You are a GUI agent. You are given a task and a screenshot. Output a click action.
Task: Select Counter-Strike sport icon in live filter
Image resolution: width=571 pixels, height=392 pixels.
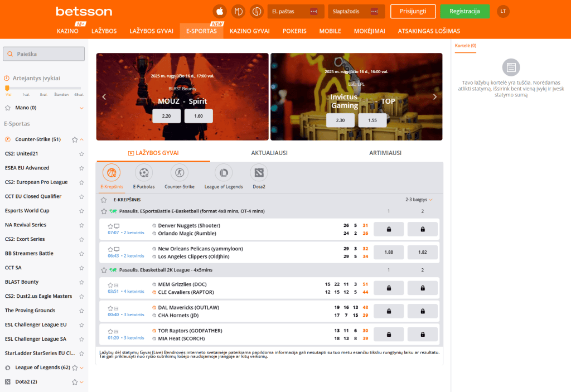(x=179, y=173)
